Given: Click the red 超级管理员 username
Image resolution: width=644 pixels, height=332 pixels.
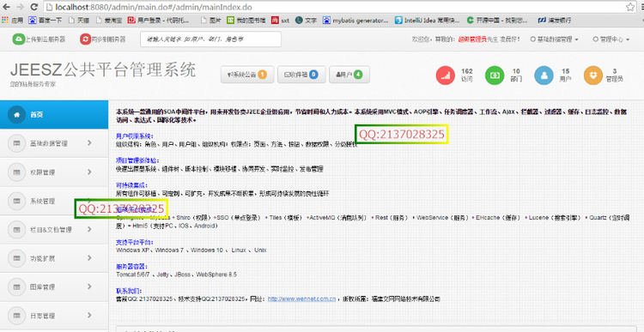Looking at the screenshot, I should pos(472,39).
